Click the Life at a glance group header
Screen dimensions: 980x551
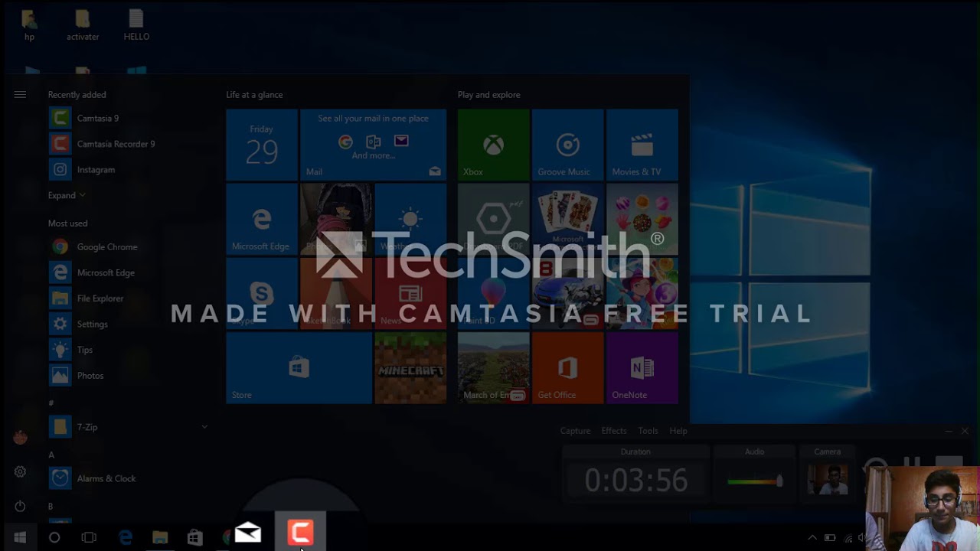click(x=254, y=95)
